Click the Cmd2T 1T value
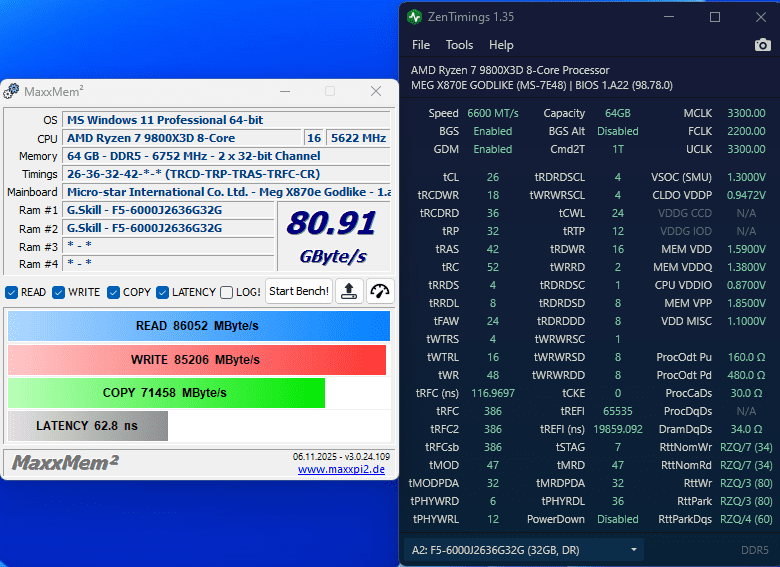This screenshot has width=780, height=567. (617, 149)
